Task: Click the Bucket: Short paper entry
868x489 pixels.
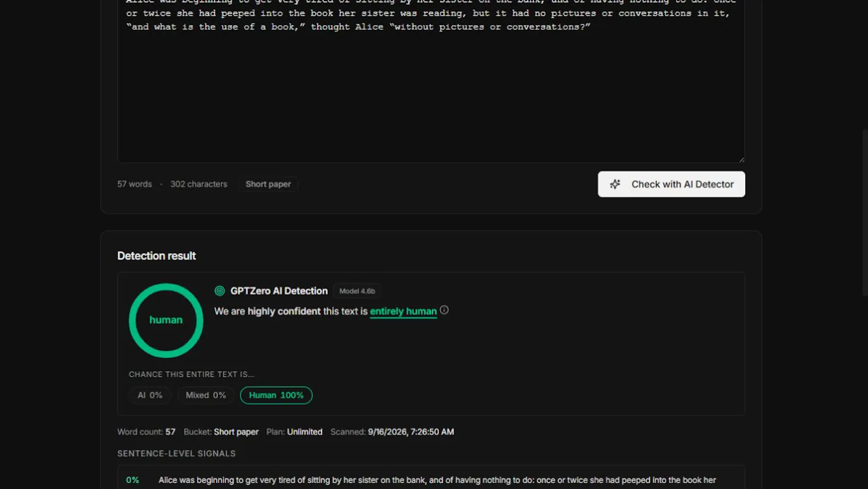Action: tap(221, 432)
